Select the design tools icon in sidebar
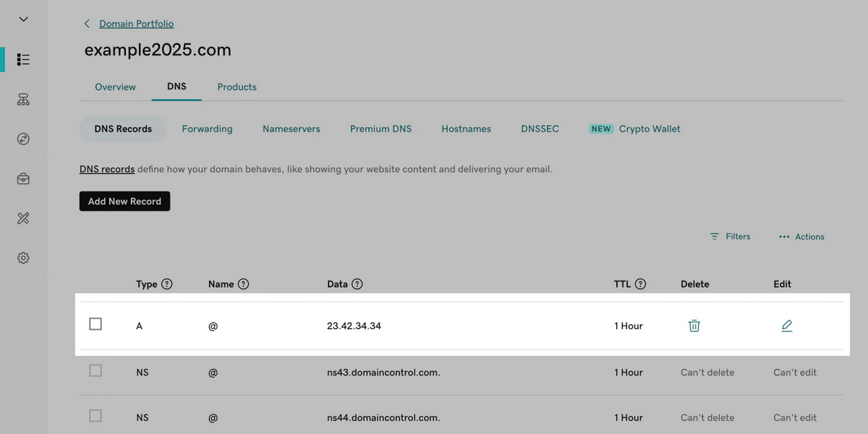Screen dimensions: 868x434 pos(23,218)
